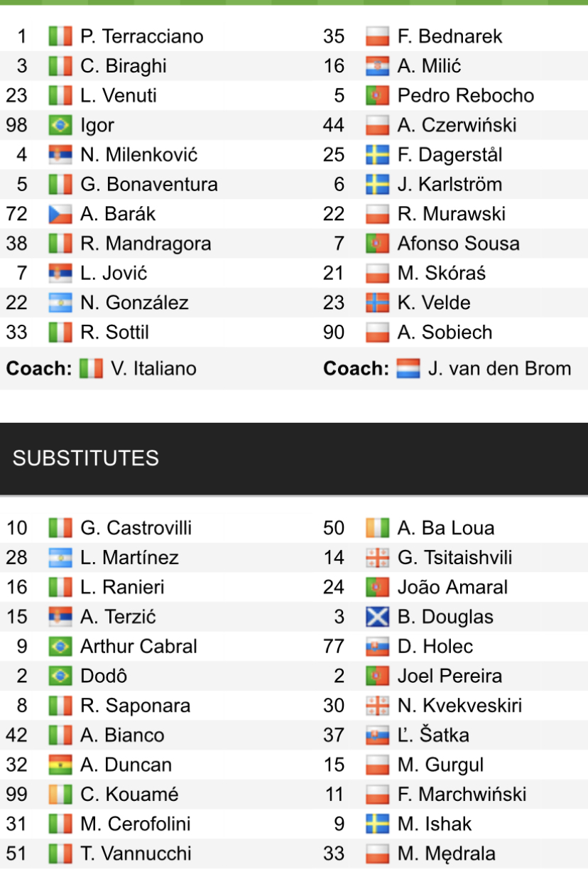
Task: Click the Swedish flag beside M. Ishak
Action: 377,824
